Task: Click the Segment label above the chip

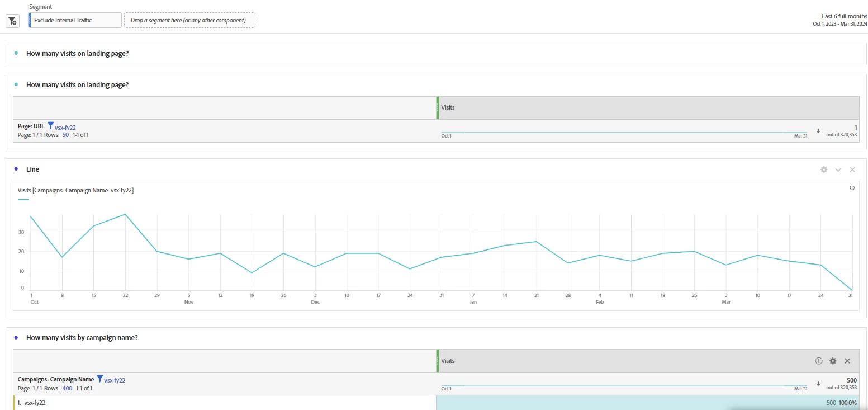Action: tap(40, 7)
